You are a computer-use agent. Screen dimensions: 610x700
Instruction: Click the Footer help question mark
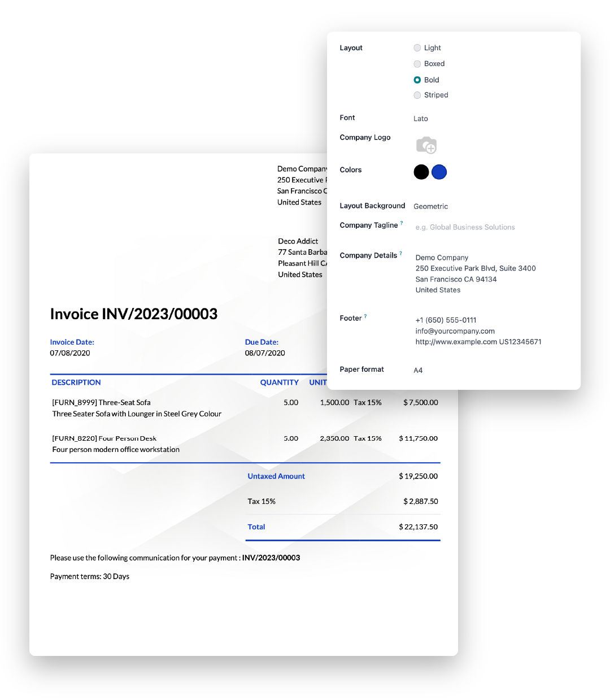(365, 316)
